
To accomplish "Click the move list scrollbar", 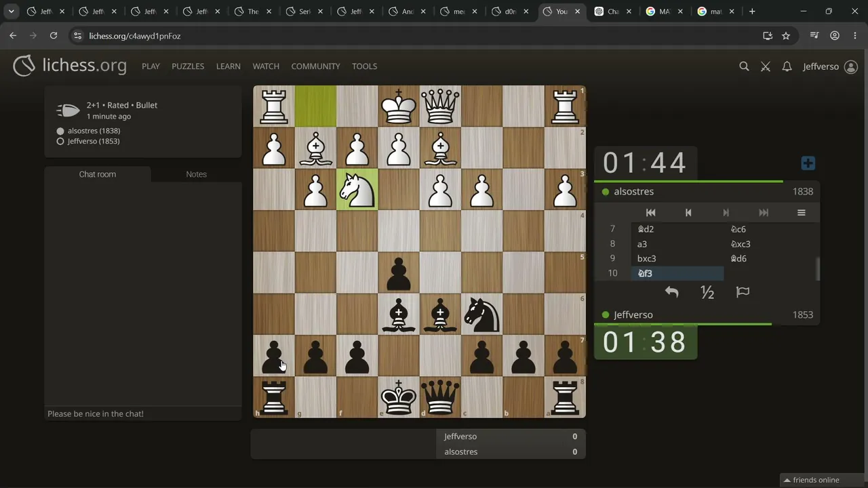I will point(818,268).
